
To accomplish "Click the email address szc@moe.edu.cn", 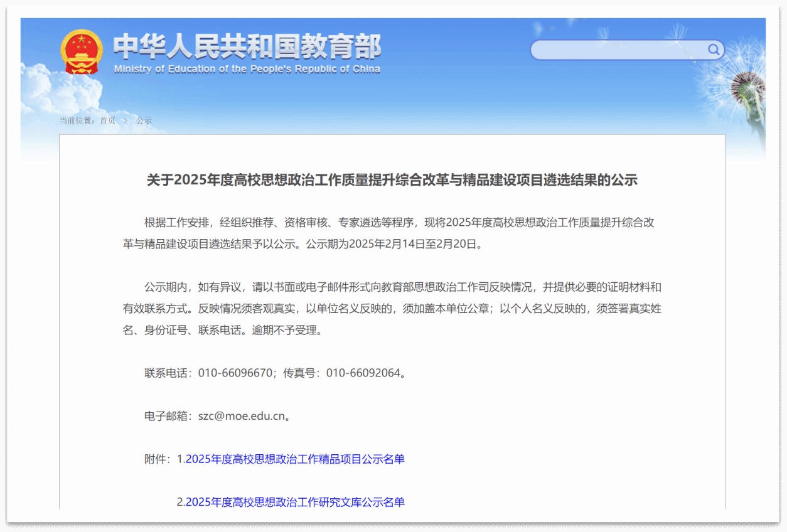I will pyautogui.click(x=242, y=416).
